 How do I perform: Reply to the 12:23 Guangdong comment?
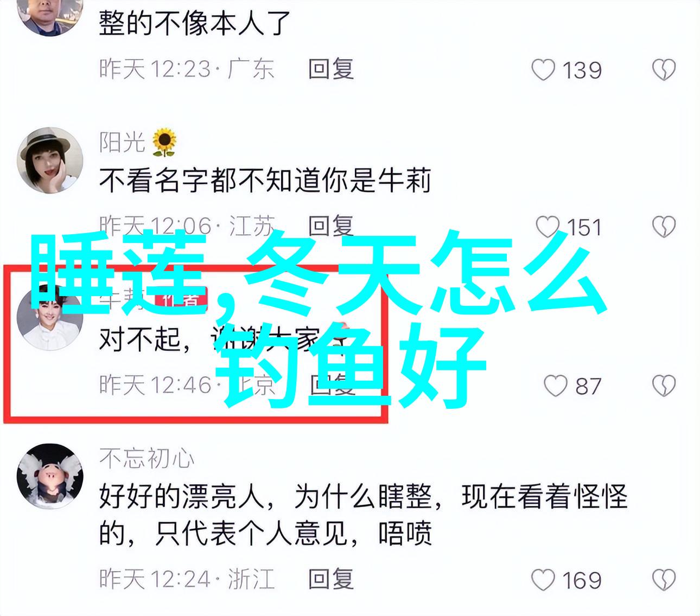pyautogui.click(x=331, y=69)
